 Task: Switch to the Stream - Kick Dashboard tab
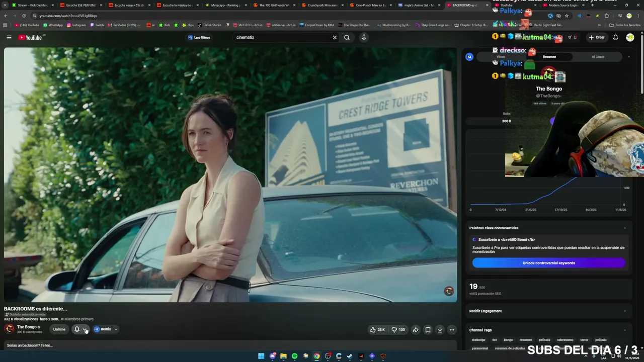(33, 5)
